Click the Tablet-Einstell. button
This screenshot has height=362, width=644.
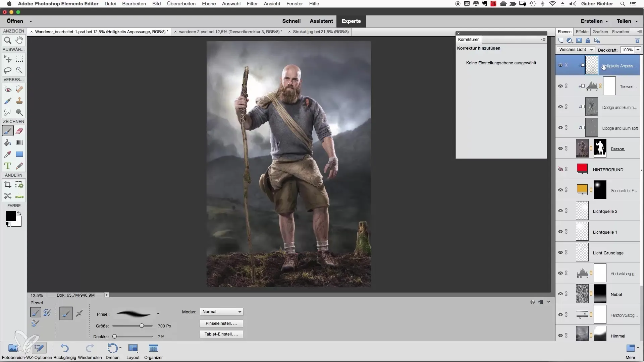(221, 334)
